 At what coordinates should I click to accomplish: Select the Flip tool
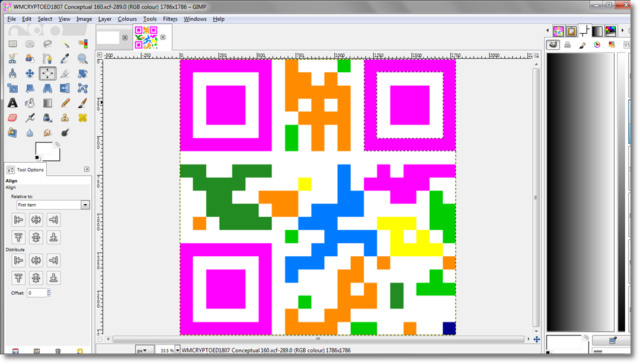click(65, 88)
